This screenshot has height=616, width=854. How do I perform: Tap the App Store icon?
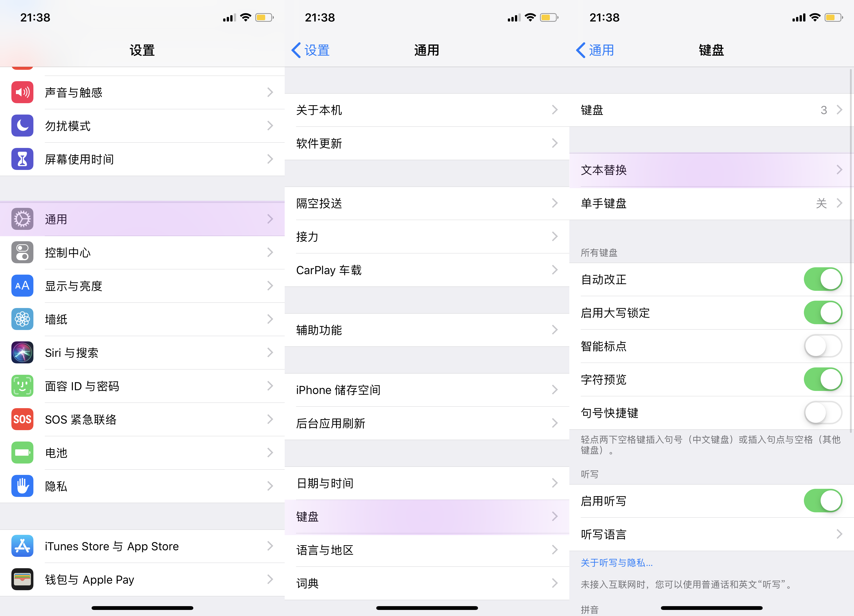pyautogui.click(x=22, y=546)
